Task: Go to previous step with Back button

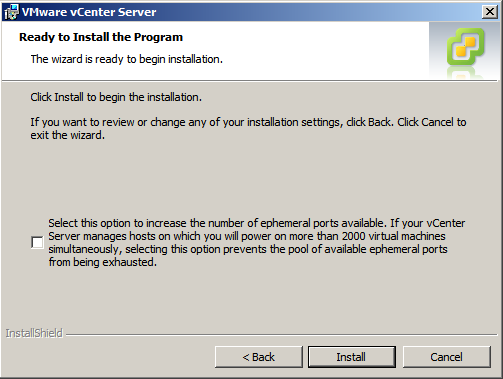Action: pos(259,357)
